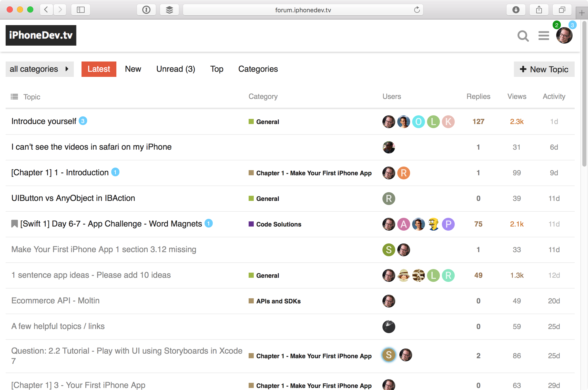The width and height of the screenshot is (588, 390).
Task: Click the blue notification badge showing 3
Action: pyautogui.click(x=572, y=25)
